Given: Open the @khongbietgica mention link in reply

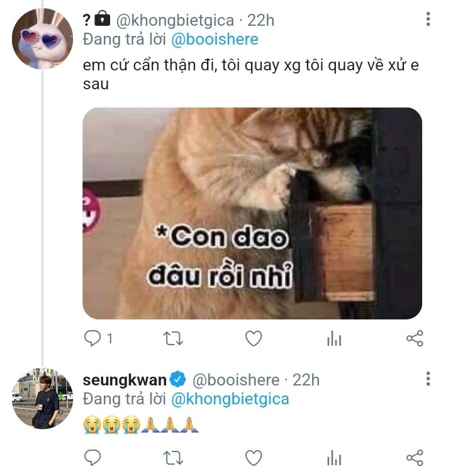Looking at the screenshot, I should click(x=230, y=399).
